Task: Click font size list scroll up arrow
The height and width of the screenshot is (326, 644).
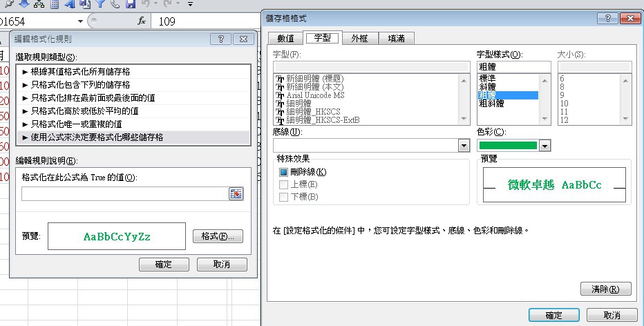Action: [625, 81]
